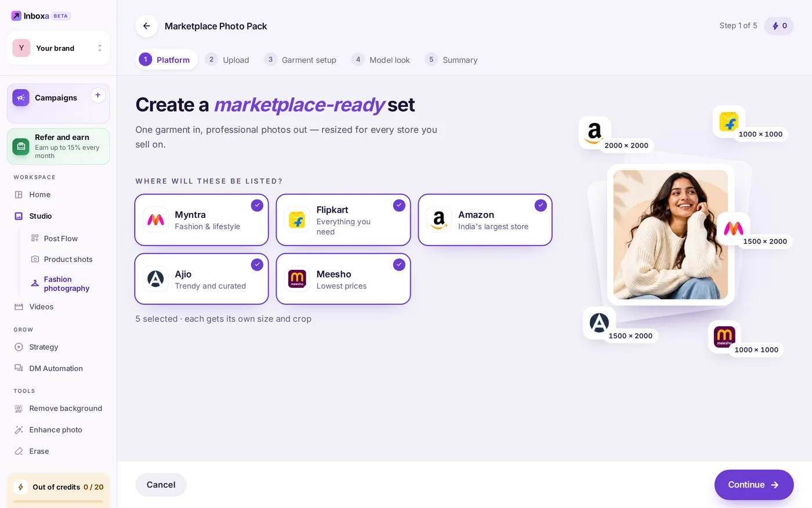Screen dimensions: 812x508
Task: Click the Flipkart 1000 × 1000 size label
Action: (x=760, y=134)
